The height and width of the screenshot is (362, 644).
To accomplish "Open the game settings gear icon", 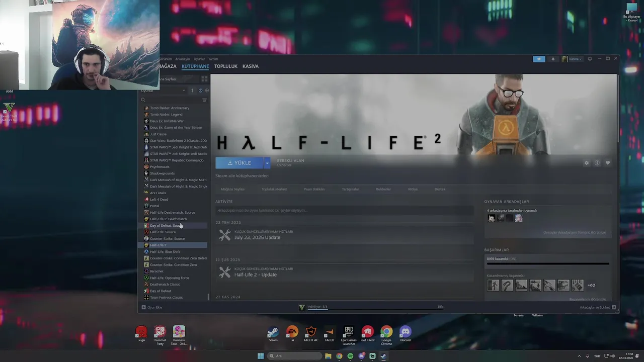I will 586,163.
